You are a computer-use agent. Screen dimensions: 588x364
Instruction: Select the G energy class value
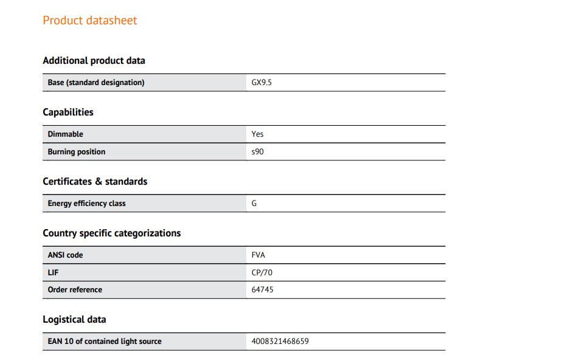[x=254, y=204]
